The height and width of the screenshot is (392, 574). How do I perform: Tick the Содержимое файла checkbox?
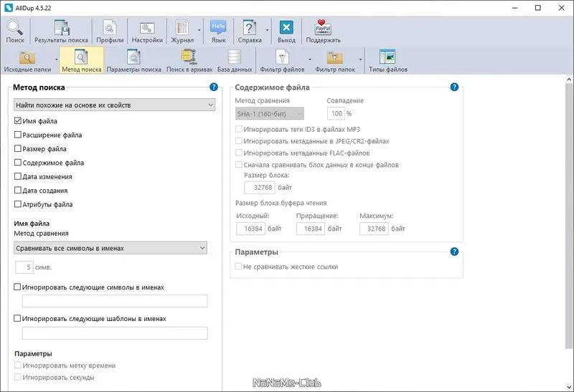click(17, 163)
